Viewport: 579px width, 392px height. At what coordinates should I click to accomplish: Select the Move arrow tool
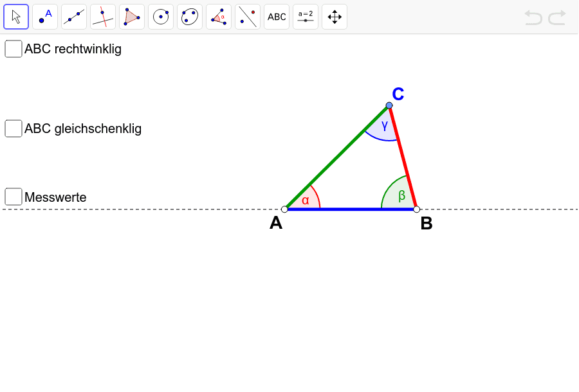(16, 17)
